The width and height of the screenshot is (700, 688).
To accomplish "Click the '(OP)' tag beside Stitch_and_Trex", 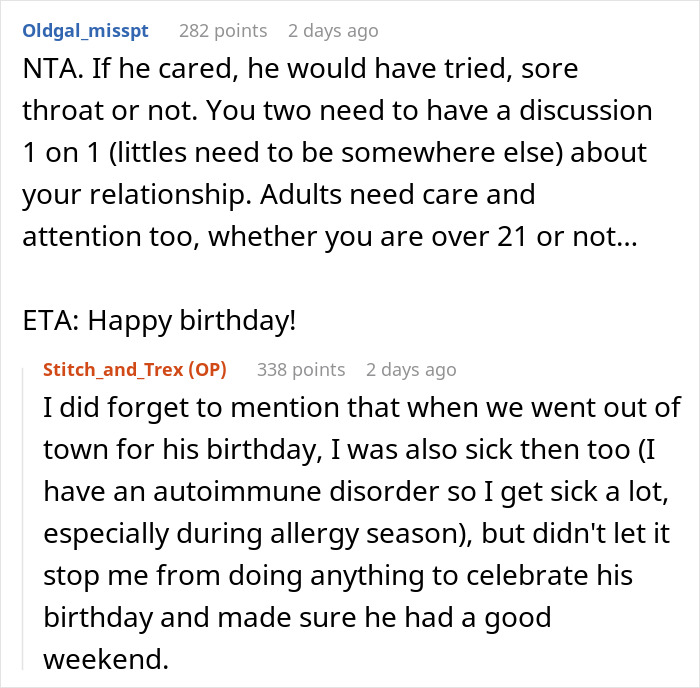I will click(207, 369).
